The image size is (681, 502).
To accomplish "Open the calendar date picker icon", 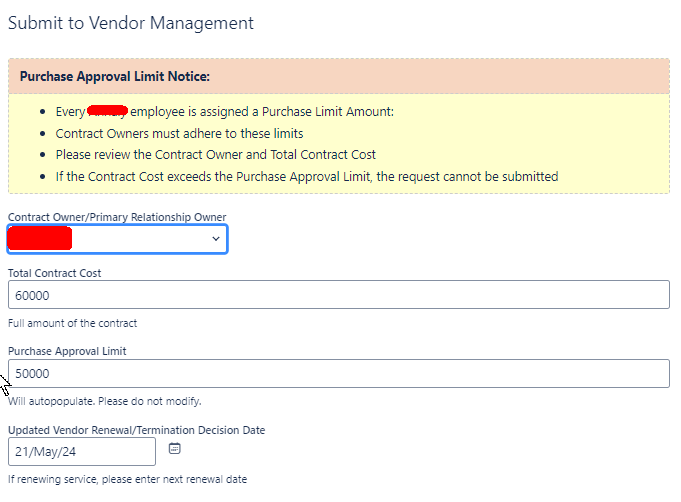I will pos(175,449).
